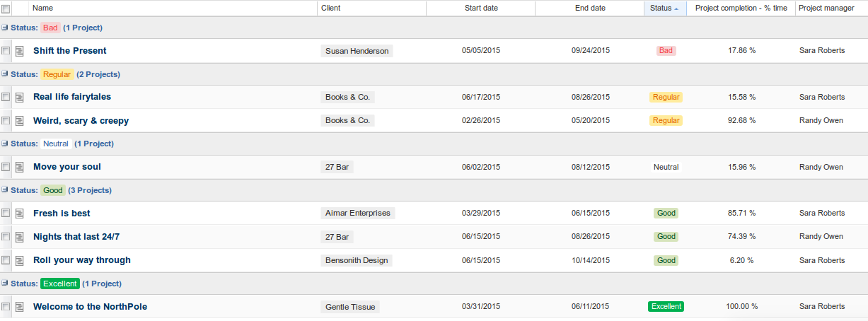Open the Move your soul project
This screenshot has width=868, height=321.
click(67, 168)
